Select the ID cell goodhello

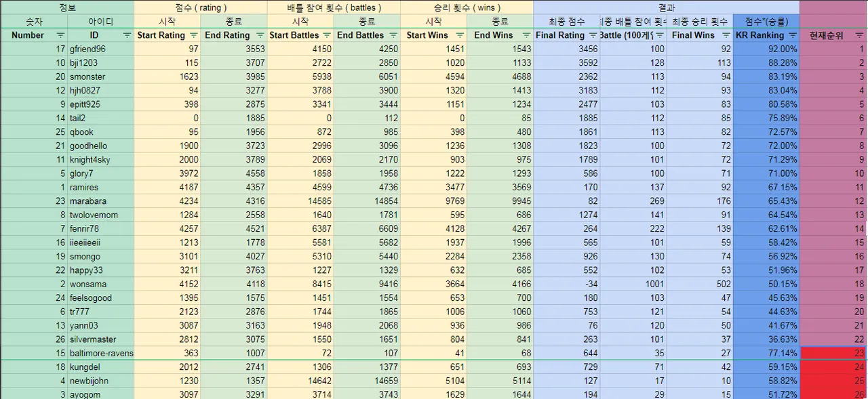click(101, 146)
